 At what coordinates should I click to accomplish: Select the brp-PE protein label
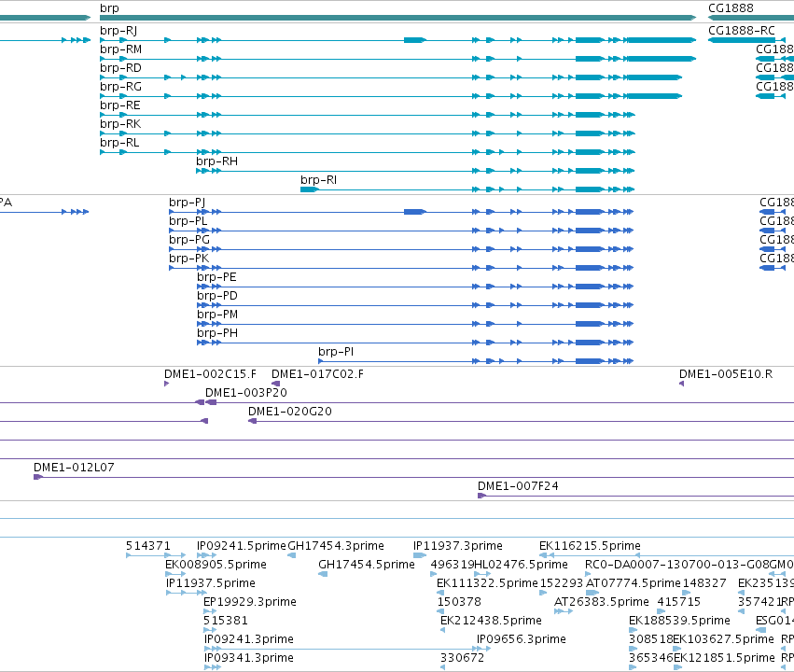pyautogui.click(x=216, y=277)
